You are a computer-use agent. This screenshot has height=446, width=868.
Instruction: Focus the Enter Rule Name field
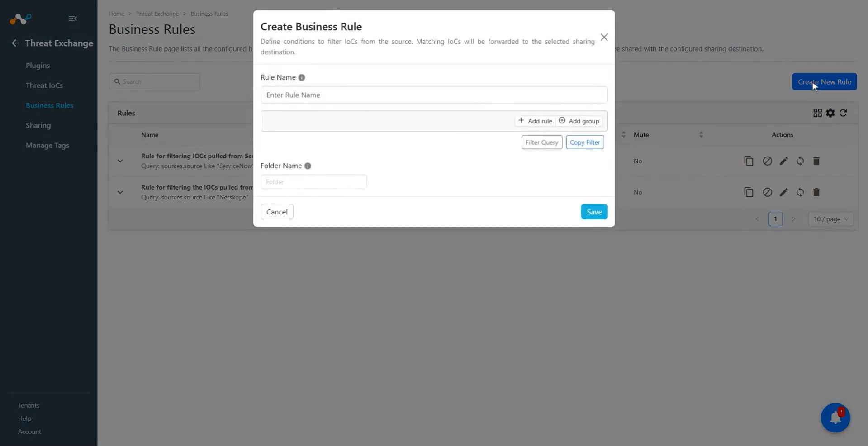pos(434,95)
